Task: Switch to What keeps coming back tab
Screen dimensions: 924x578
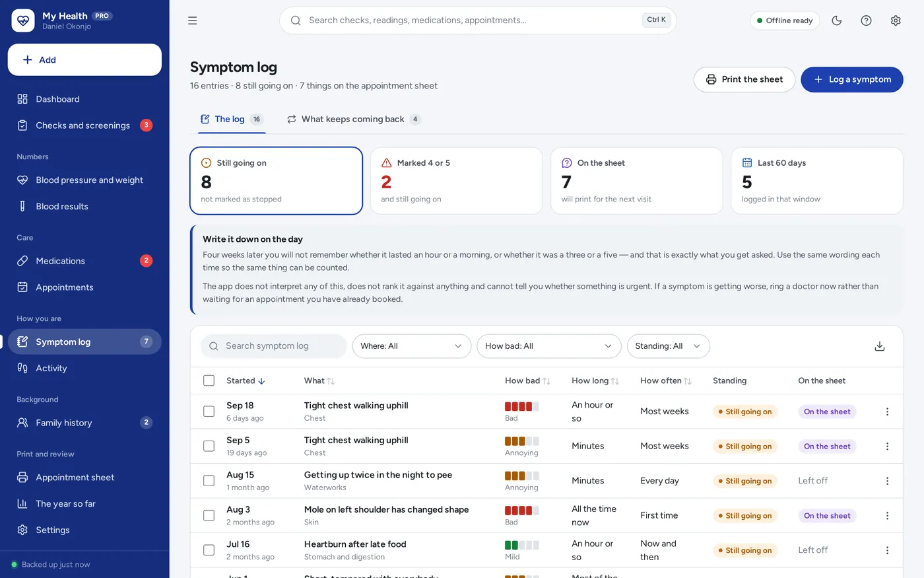Action: tap(354, 120)
